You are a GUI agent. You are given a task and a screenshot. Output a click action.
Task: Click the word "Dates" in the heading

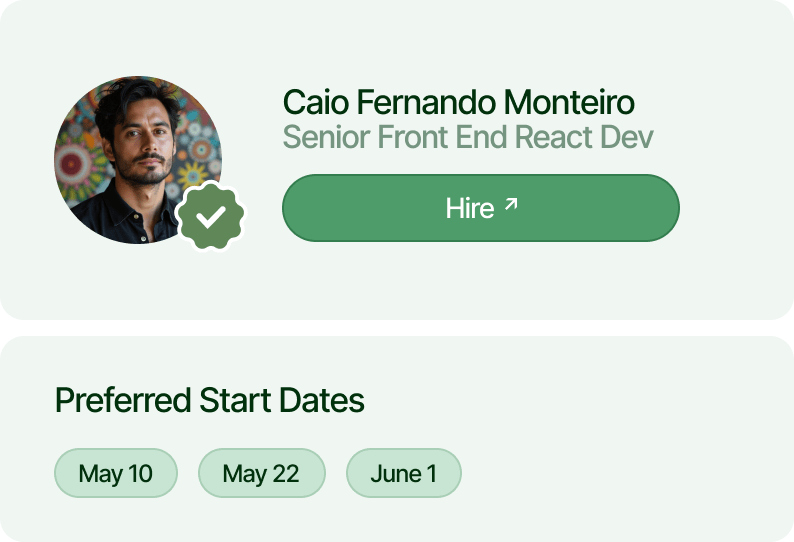[322, 400]
